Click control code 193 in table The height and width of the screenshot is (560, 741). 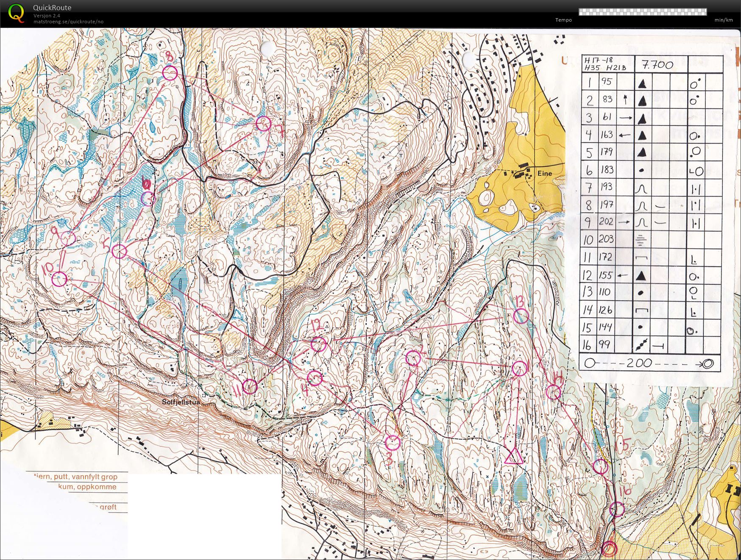607,187
